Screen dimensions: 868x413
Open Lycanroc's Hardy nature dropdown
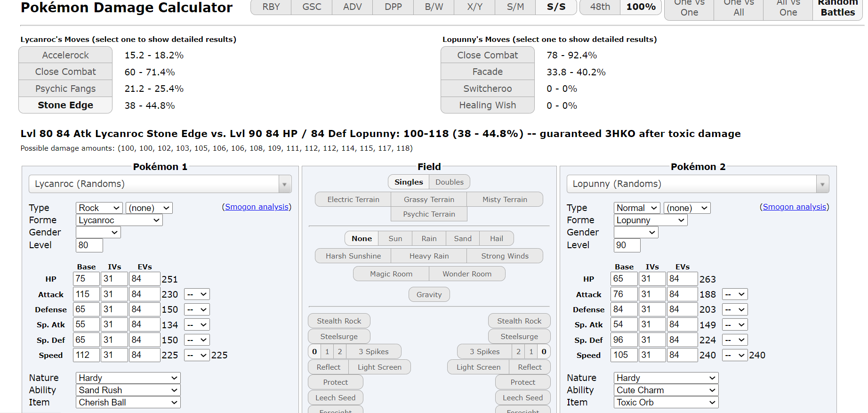tap(128, 378)
